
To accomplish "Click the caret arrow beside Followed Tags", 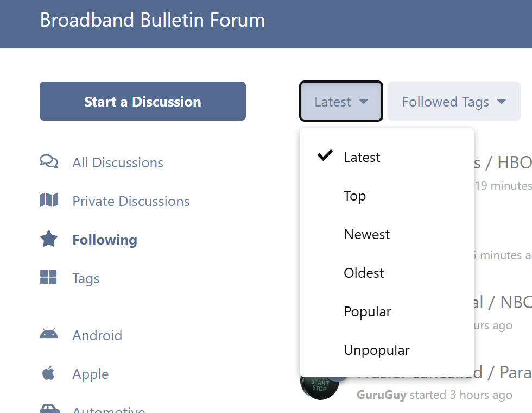I will pyautogui.click(x=501, y=101).
